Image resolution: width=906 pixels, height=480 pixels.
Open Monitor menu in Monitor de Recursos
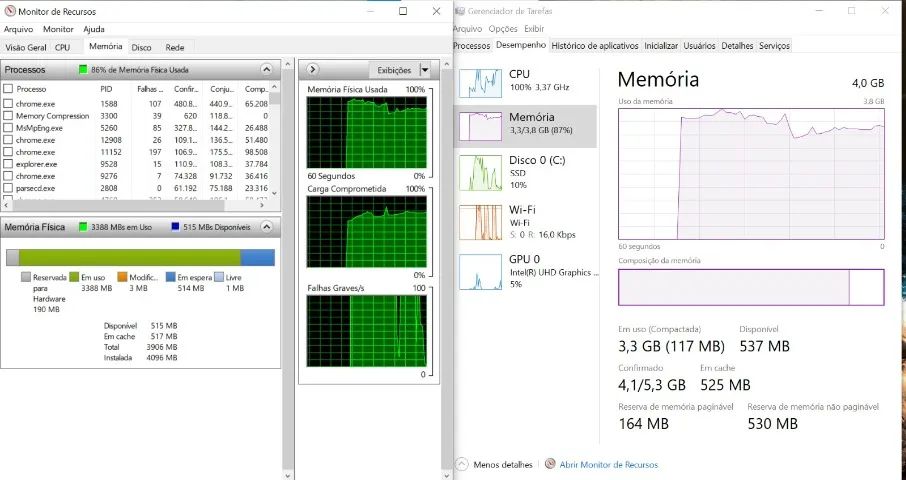tap(58, 29)
